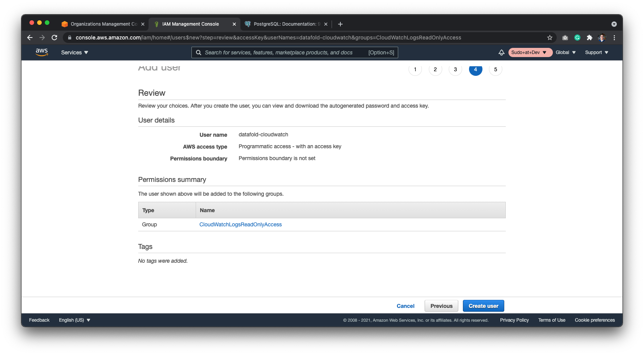This screenshot has width=644, height=355.
Task: Jump to wizard step 5
Action: (x=495, y=69)
